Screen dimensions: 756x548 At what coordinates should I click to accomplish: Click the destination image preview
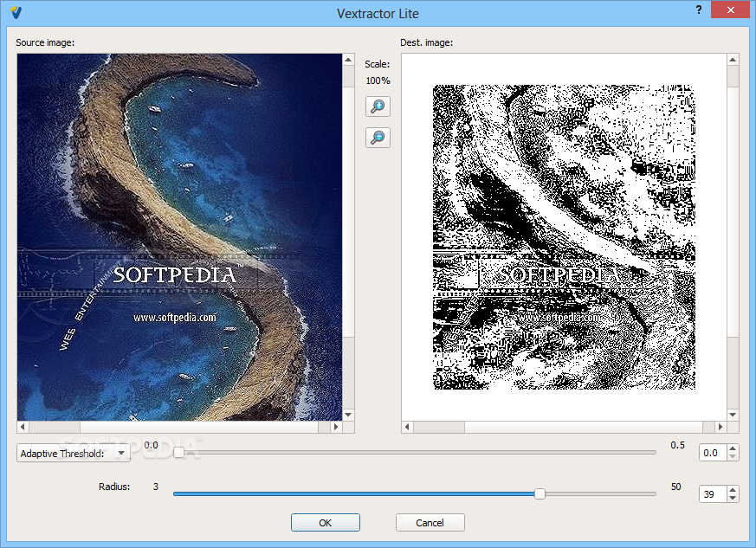tap(564, 237)
